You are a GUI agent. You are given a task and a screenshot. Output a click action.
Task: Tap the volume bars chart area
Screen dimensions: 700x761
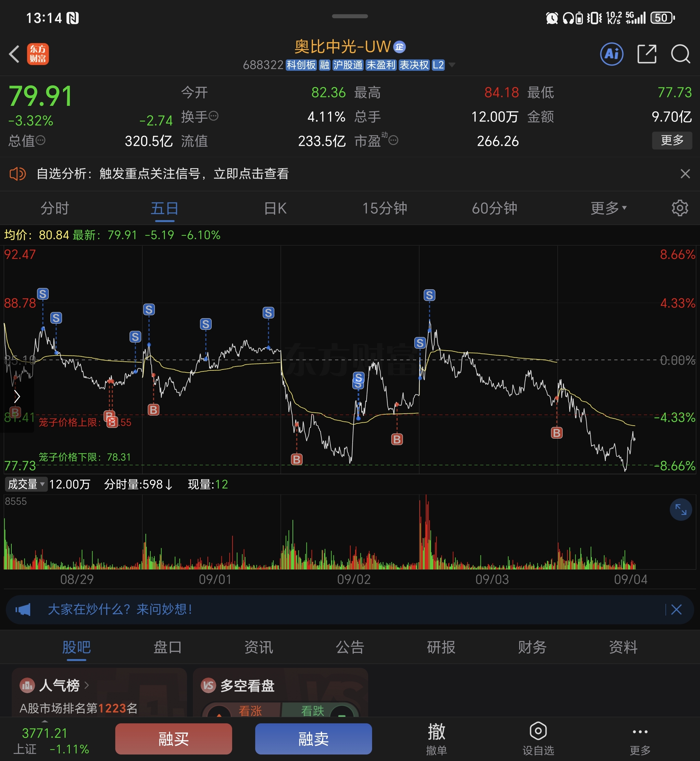(350, 532)
